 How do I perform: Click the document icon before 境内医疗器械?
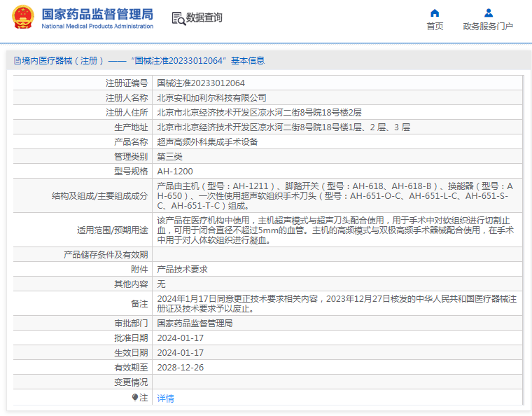pos(17,61)
